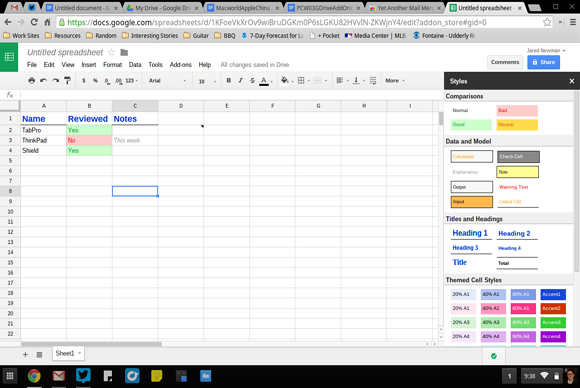Viewport: 580px width, 388px height.
Task: Expand the More toolbar options
Action: (x=395, y=81)
